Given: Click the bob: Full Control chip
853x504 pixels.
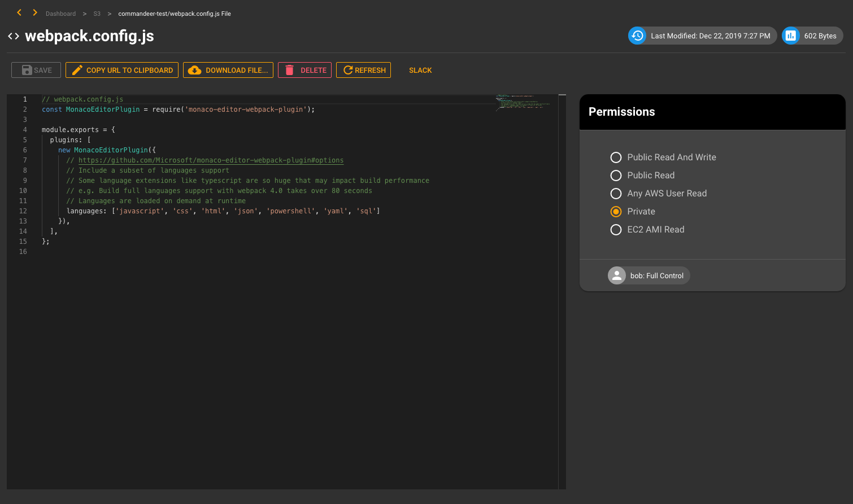Looking at the screenshot, I should pyautogui.click(x=649, y=275).
